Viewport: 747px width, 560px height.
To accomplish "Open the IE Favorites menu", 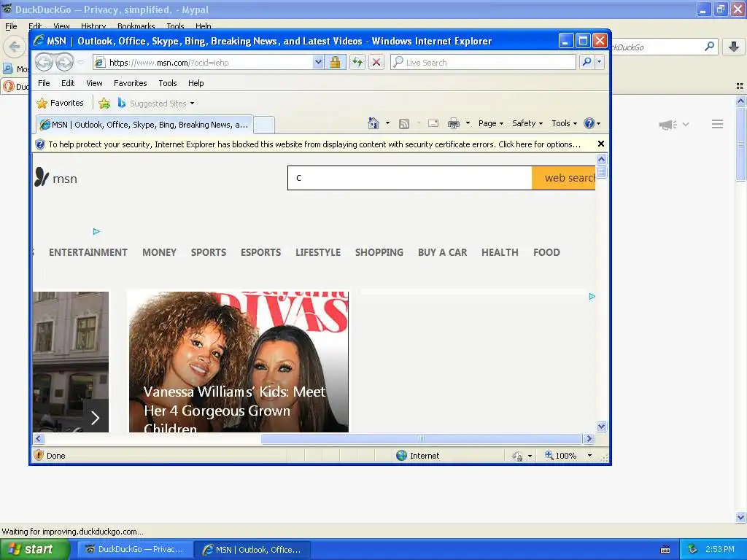I will pos(130,83).
